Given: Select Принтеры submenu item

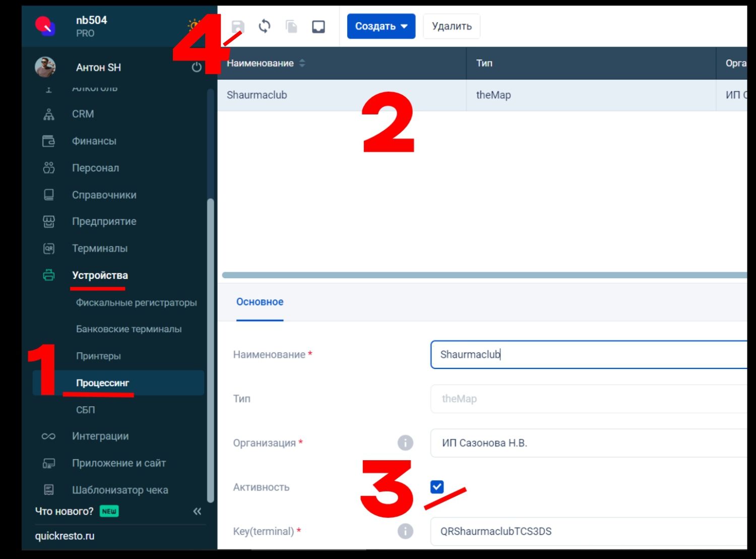Looking at the screenshot, I should (98, 356).
